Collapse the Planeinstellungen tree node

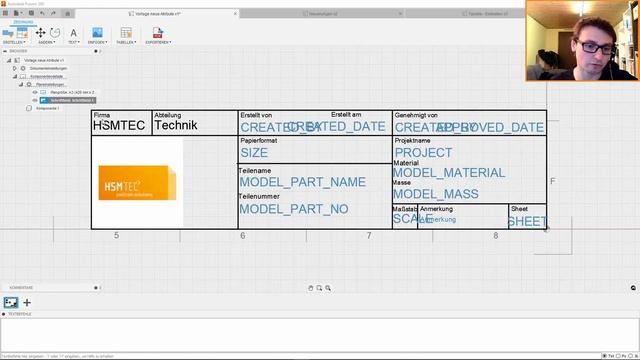[x=21, y=84]
